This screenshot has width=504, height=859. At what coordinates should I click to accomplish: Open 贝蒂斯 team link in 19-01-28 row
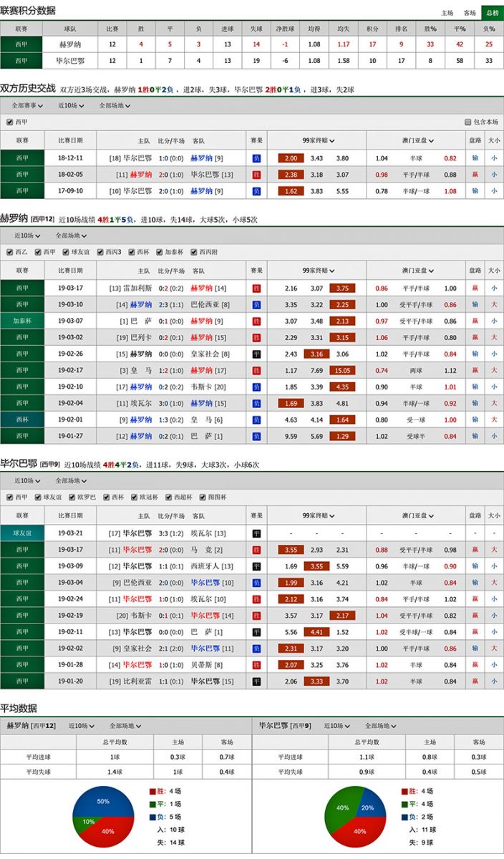click(x=201, y=665)
